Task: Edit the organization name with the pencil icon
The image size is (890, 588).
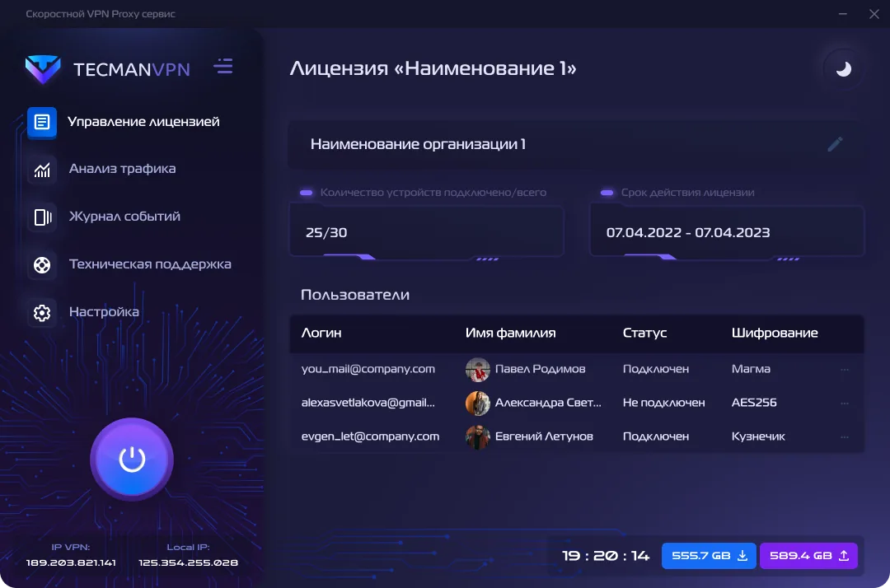Action: (x=835, y=144)
